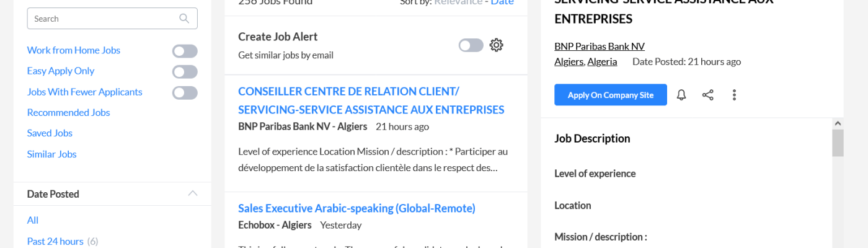868x248 pixels.
Task: Sort jobs by Date
Action: click(502, 2)
